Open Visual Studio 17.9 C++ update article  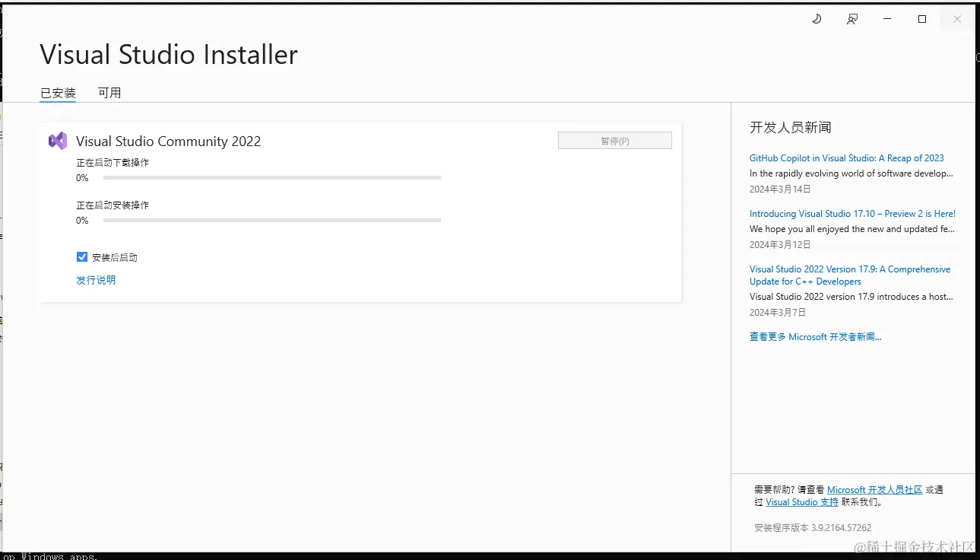coord(850,275)
